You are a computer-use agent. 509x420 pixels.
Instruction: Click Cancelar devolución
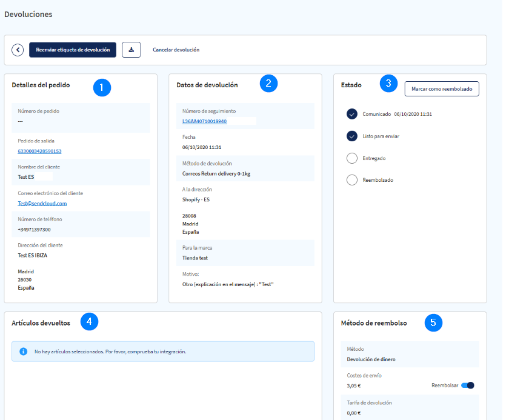click(176, 50)
